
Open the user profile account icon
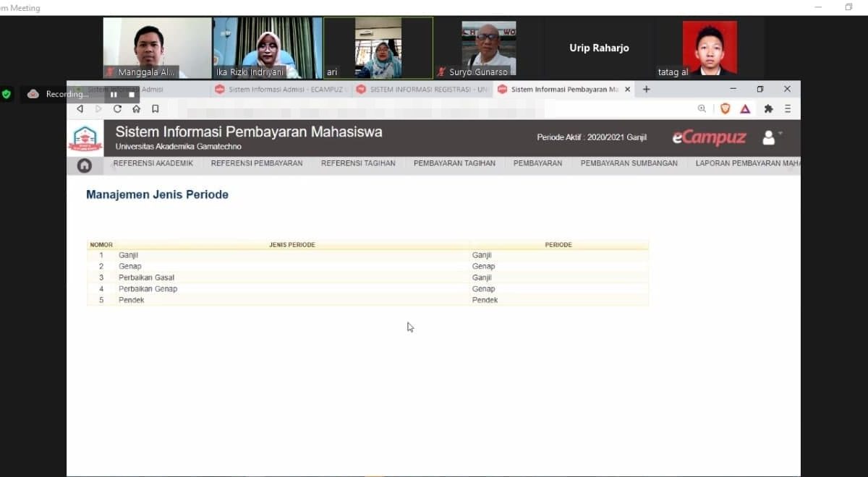[x=769, y=137]
